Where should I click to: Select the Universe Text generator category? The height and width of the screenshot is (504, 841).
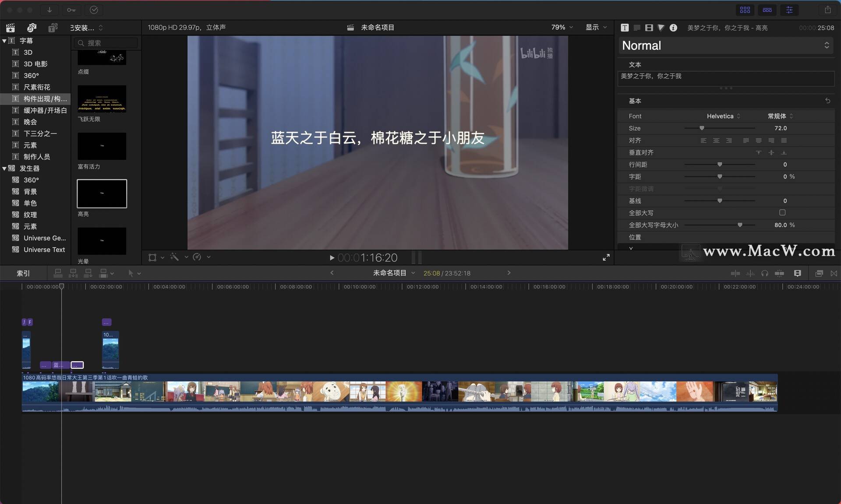[x=44, y=250]
